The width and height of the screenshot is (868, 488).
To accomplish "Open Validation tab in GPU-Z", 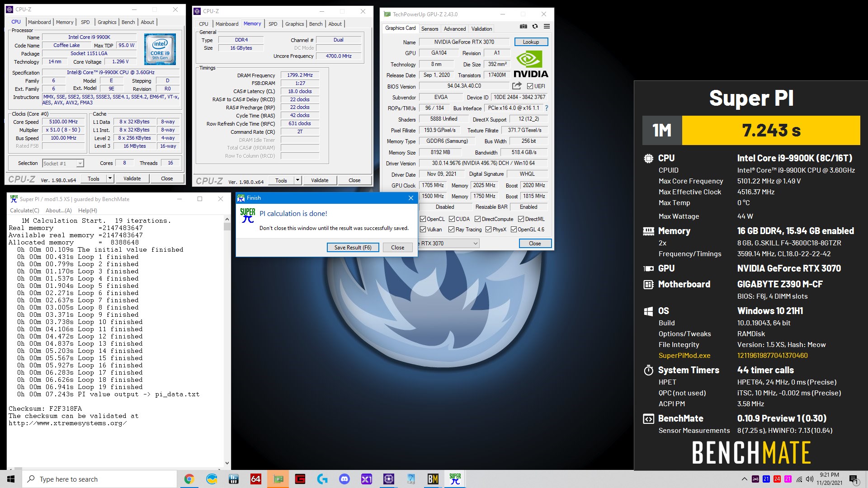I will click(481, 29).
